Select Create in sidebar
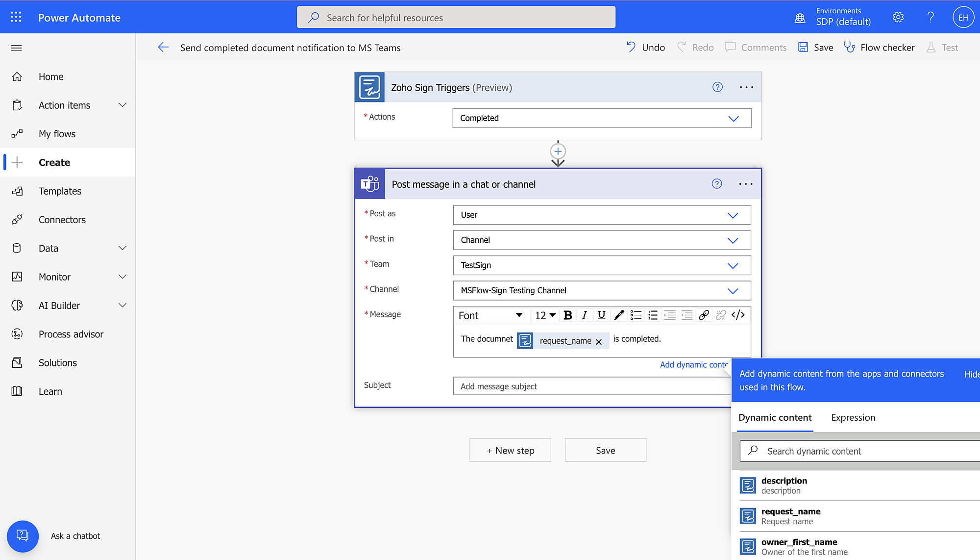This screenshot has height=560, width=980. pos(68,162)
